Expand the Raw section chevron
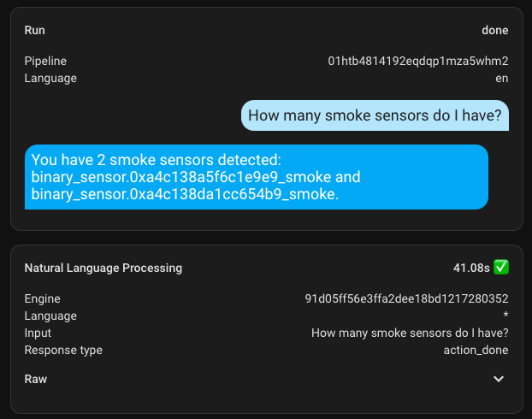 pos(499,379)
